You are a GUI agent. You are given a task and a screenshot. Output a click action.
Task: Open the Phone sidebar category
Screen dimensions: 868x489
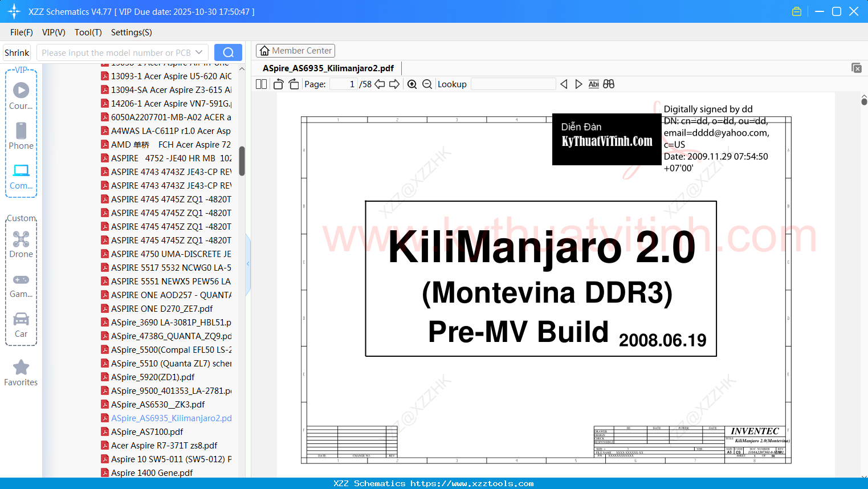coord(21,136)
